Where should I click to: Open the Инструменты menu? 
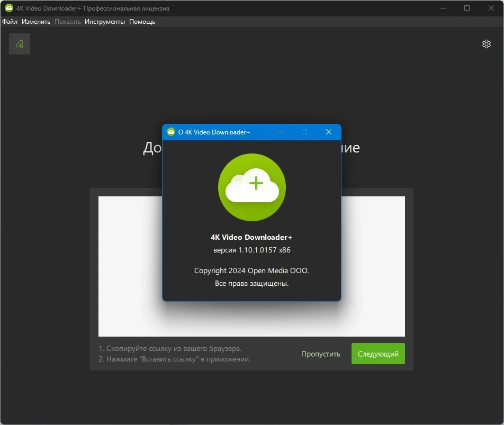click(x=105, y=22)
